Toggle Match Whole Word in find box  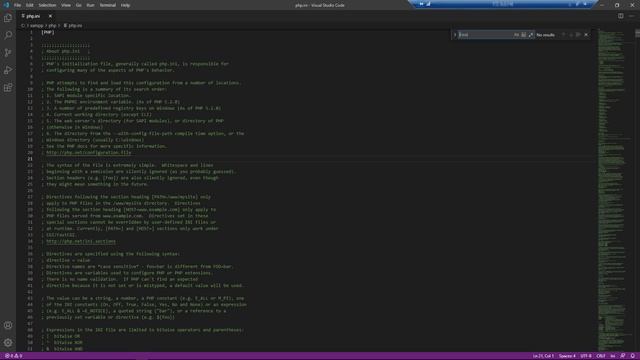524,35
